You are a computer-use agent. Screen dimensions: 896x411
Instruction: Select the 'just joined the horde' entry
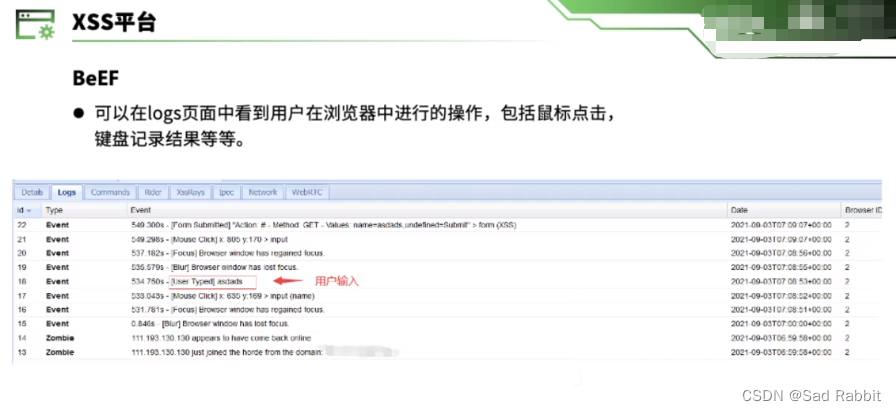point(227,353)
